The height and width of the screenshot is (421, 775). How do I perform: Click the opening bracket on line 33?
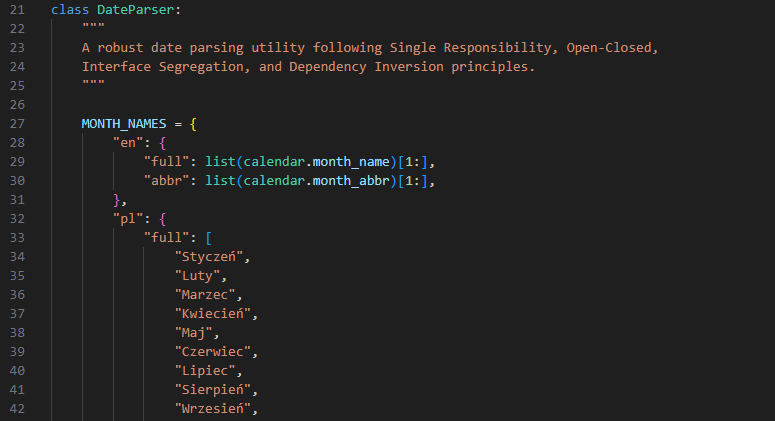209,238
